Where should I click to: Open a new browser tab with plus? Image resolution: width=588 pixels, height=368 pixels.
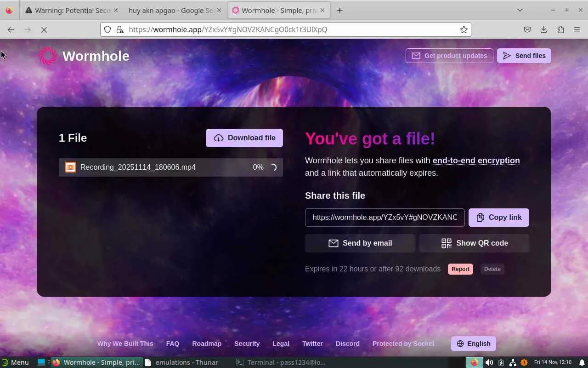(340, 10)
